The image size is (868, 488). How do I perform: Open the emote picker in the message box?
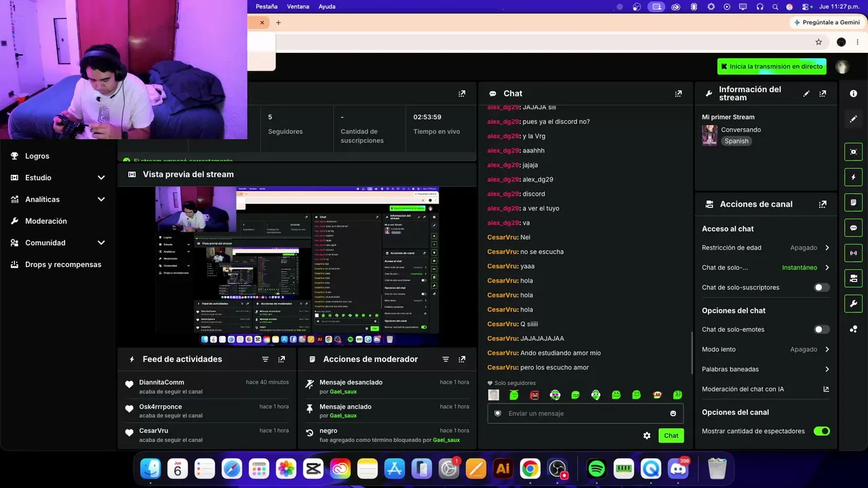pyautogui.click(x=673, y=413)
